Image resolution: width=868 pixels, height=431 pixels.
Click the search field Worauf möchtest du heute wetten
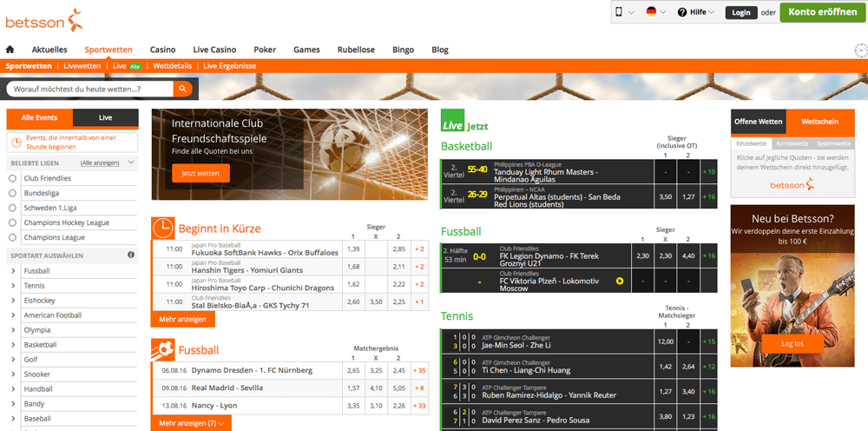tap(89, 89)
